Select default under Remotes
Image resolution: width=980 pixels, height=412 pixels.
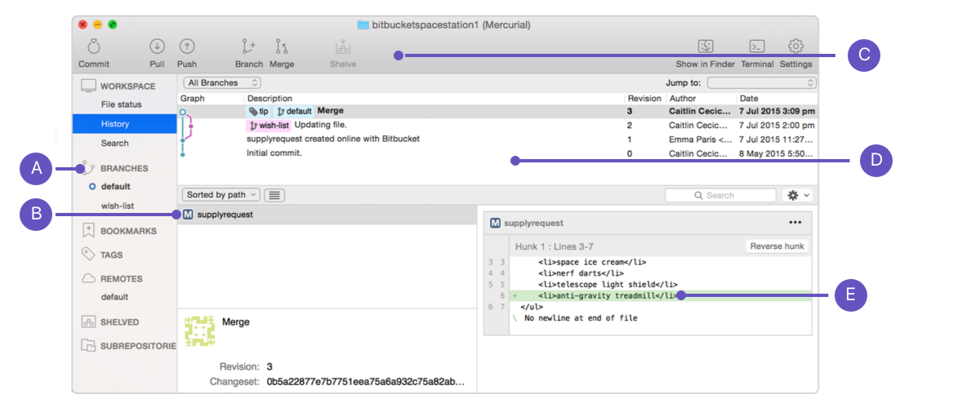[x=114, y=297]
